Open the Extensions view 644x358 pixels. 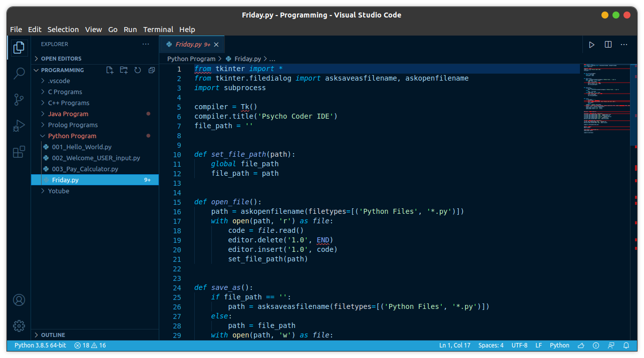tap(19, 152)
